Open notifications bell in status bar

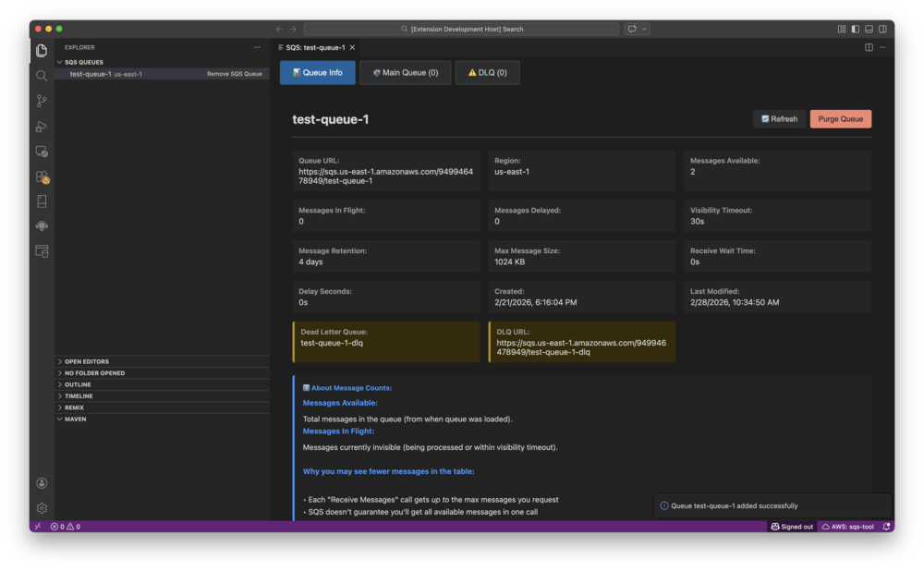tap(886, 527)
